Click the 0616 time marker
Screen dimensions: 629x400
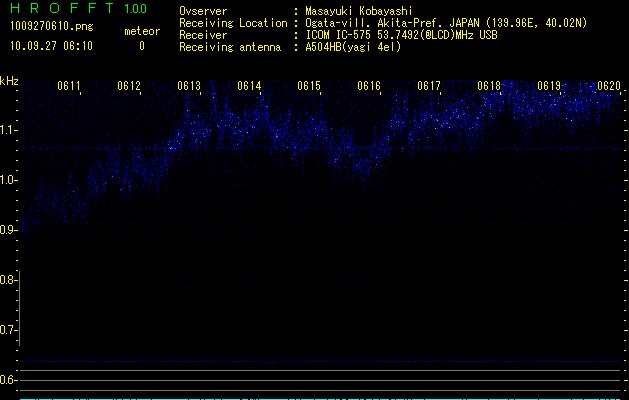pyautogui.click(x=369, y=86)
